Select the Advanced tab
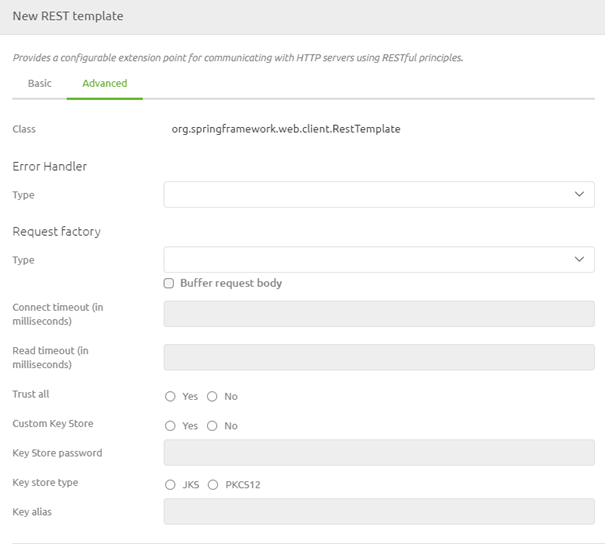Viewport: 605px width, 544px height. pos(105,83)
